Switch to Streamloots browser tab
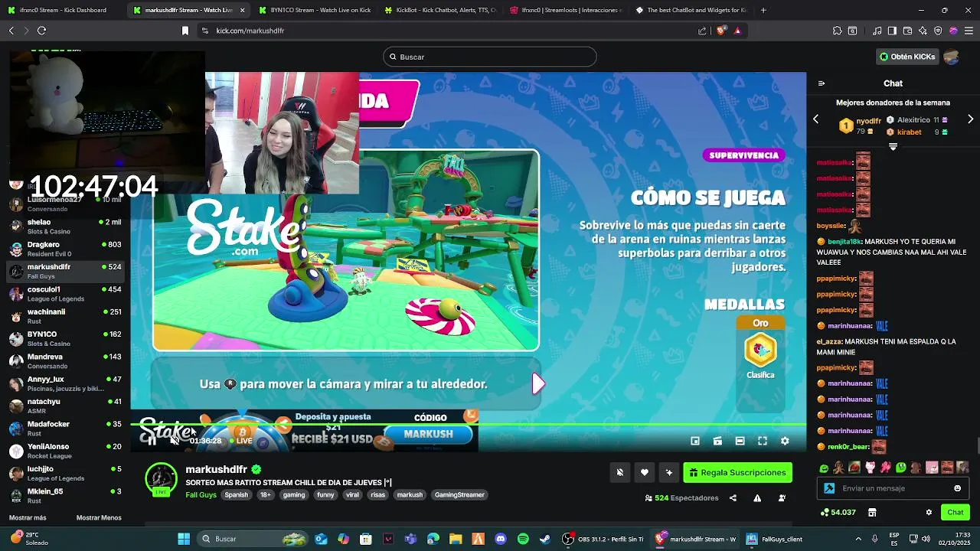The image size is (980, 551). [x=565, y=10]
